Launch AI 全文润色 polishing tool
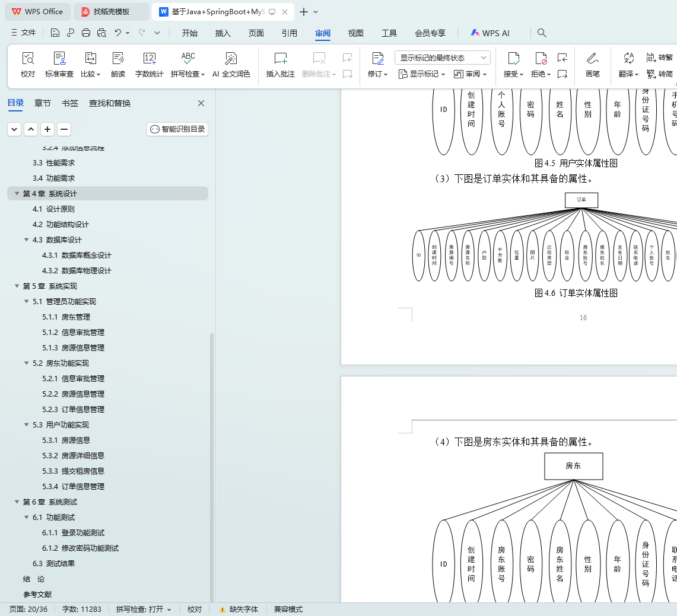The width and height of the screenshot is (677, 616). (231, 65)
